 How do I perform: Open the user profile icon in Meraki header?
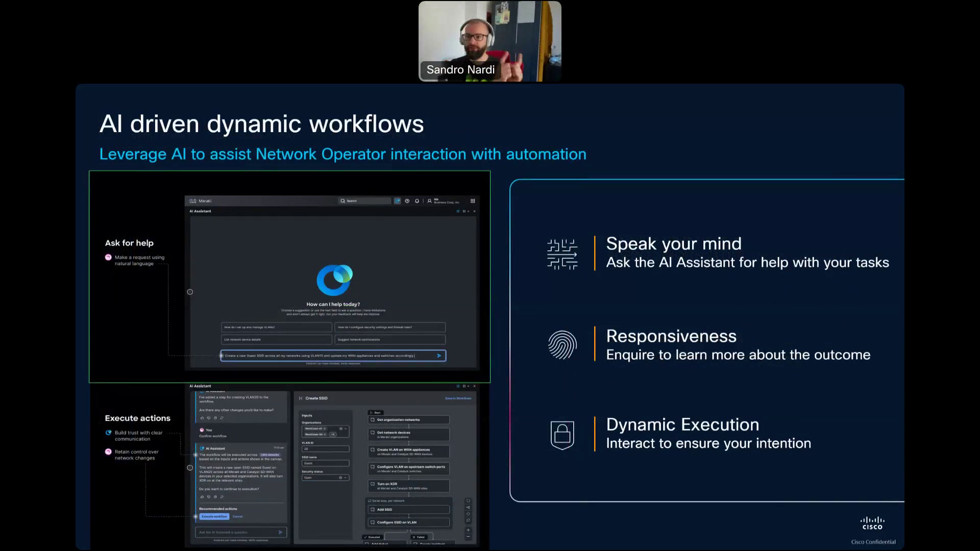click(x=429, y=201)
